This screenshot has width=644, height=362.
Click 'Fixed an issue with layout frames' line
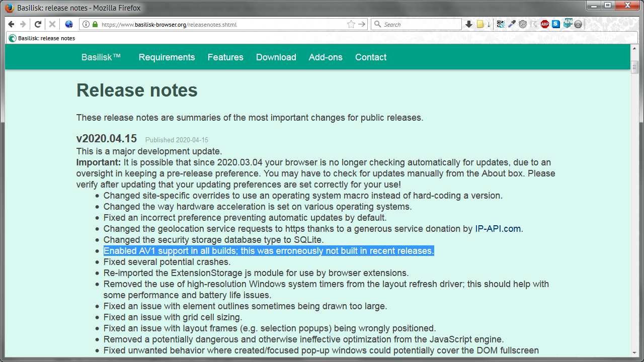[x=270, y=328]
